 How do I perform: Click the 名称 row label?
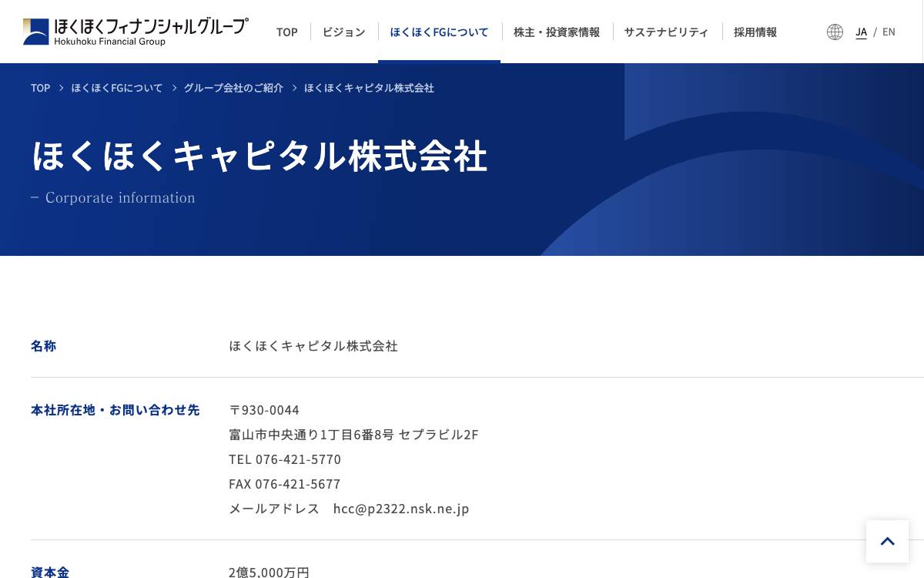[x=43, y=346]
